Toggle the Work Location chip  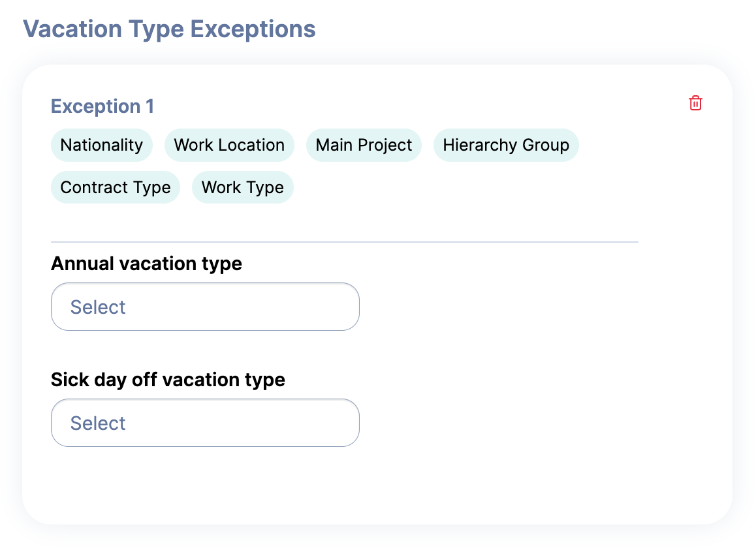pyautogui.click(x=229, y=145)
